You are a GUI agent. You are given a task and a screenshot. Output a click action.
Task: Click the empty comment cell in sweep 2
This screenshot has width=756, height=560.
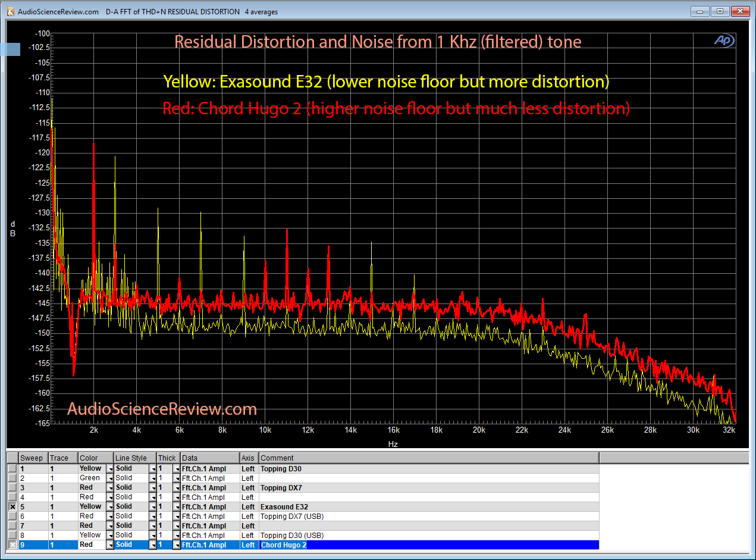(x=429, y=478)
